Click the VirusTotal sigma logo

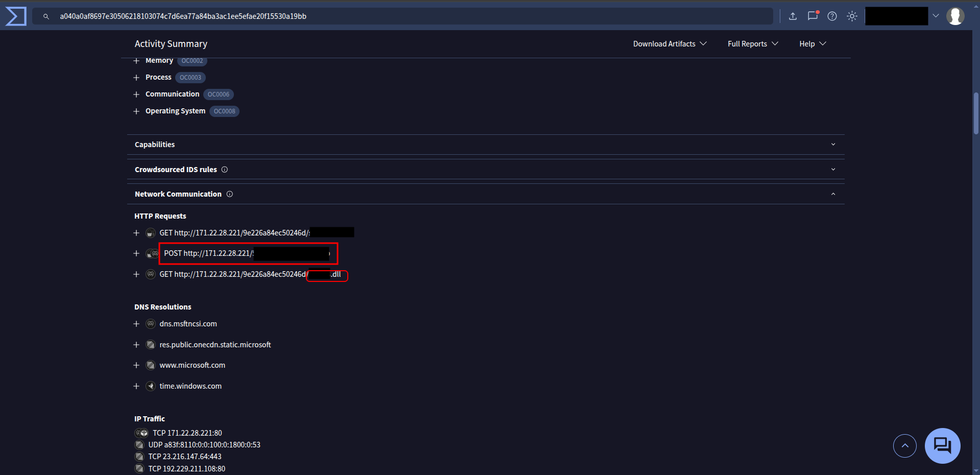click(x=15, y=16)
